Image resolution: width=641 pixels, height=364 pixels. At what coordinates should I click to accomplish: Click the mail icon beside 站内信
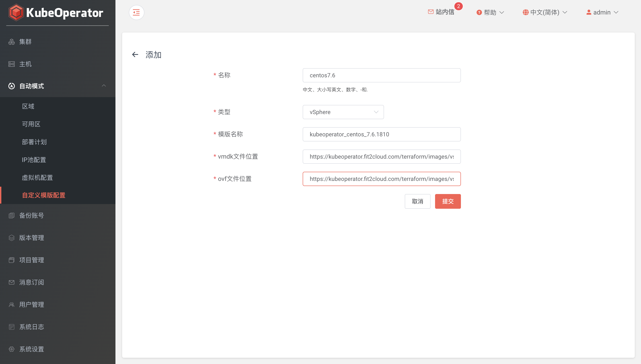(431, 12)
